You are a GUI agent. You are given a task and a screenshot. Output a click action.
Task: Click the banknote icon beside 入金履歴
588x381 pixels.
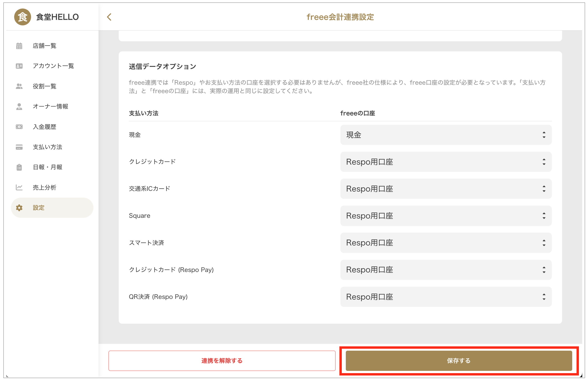(19, 127)
